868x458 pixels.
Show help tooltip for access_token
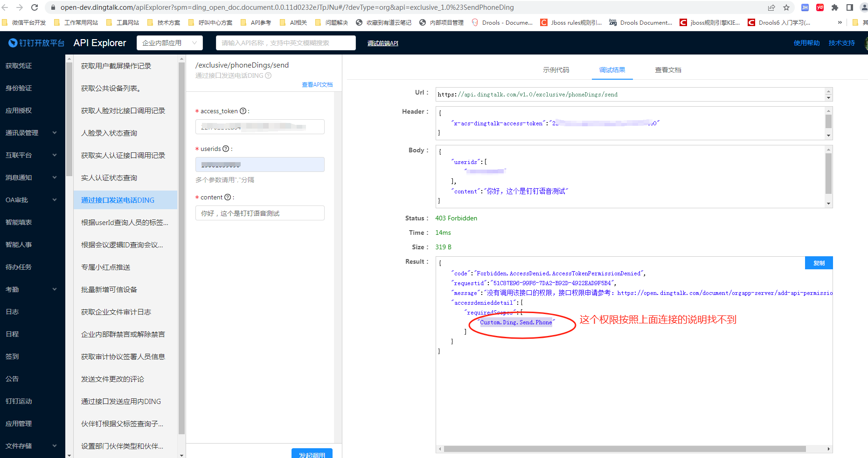[243, 111]
